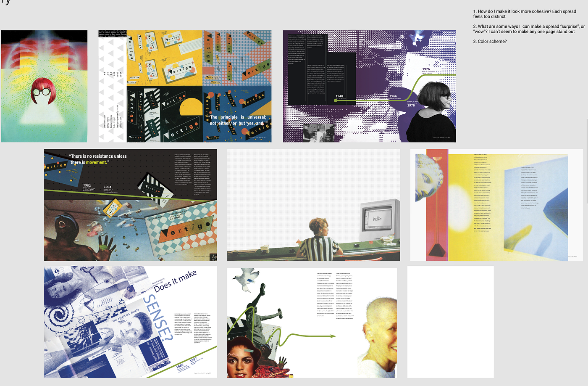Image resolution: width=588 pixels, height=386 pixels.
Task: Click the note about making spreads surprise
Action: point(529,29)
